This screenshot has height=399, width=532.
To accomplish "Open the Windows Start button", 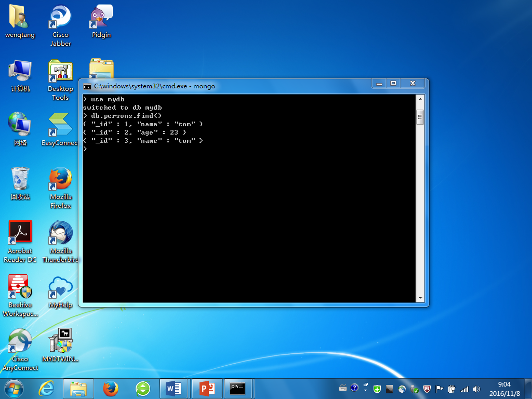I will pos(14,389).
